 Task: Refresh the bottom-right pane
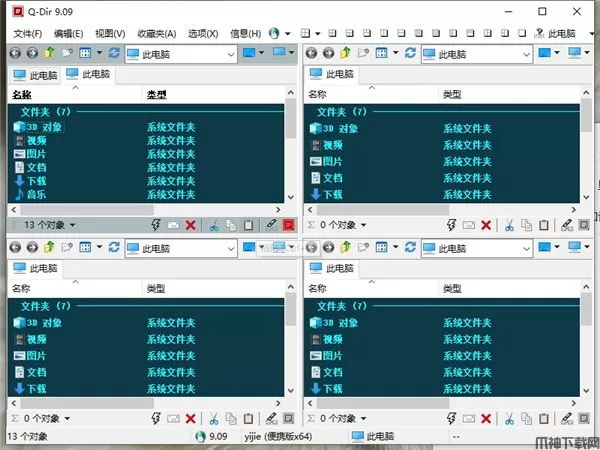tap(410, 247)
